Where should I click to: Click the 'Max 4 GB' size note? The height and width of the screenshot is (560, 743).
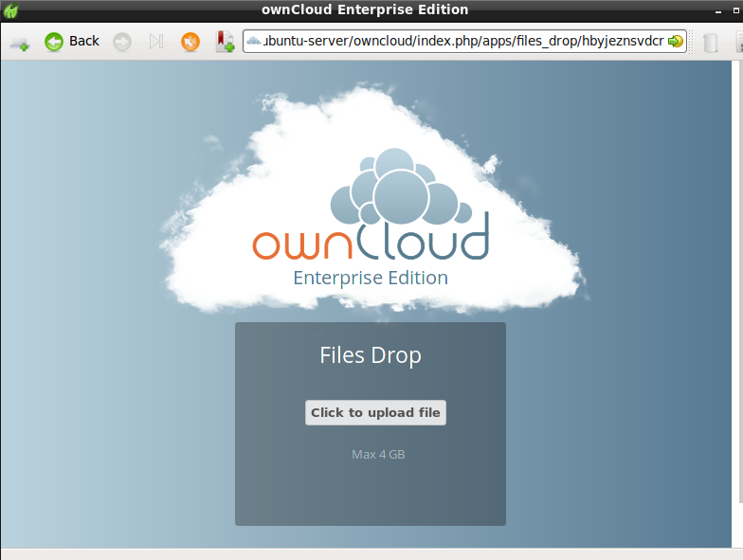[378, 455]
